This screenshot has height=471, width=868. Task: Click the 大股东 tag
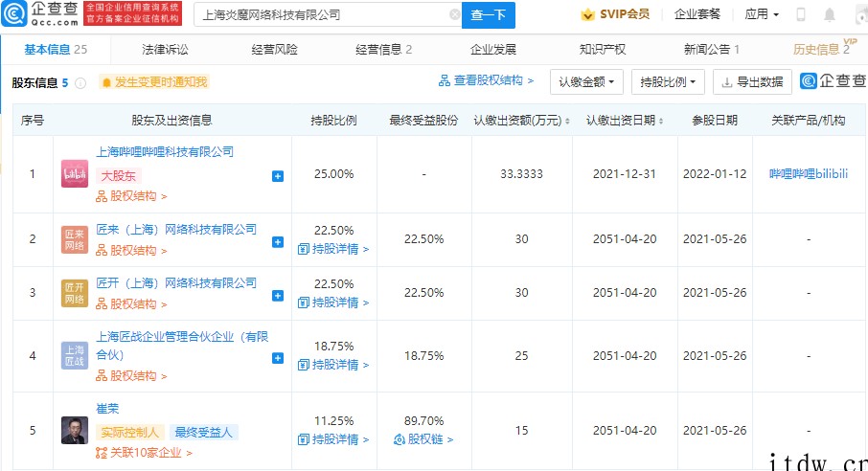(x=119, y=175)
